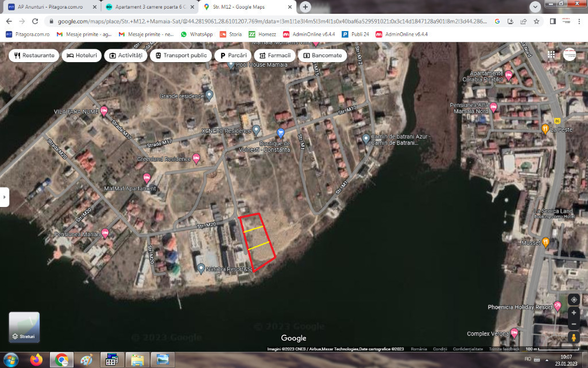Image resolution: width=588 pixels, height=368 pixels.
Task: Open Firefox from the taskbar
Action: [x=36, y=360]
